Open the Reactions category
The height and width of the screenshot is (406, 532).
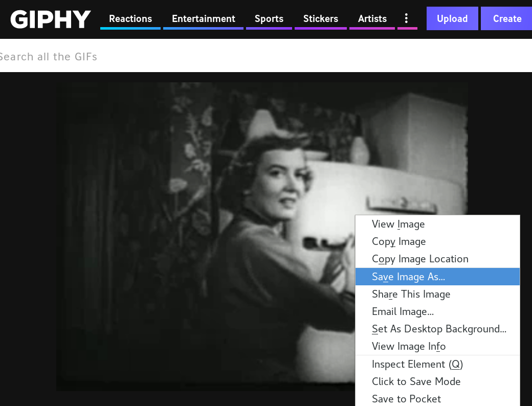point(130,19)
